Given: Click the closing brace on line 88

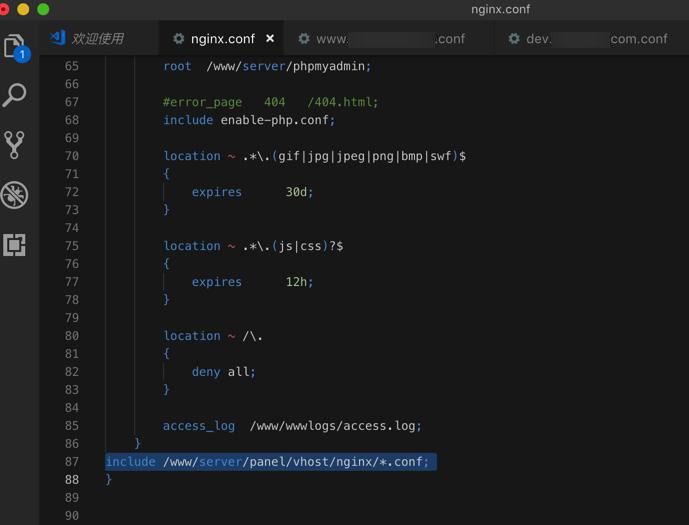Looking at the screenshot, I should pos(109,479).
